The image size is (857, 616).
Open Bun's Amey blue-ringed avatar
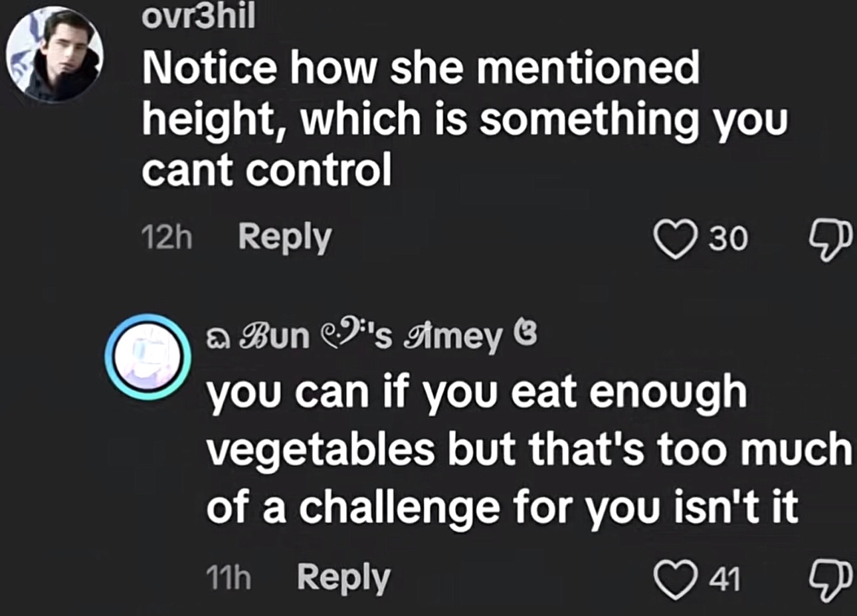148,358
